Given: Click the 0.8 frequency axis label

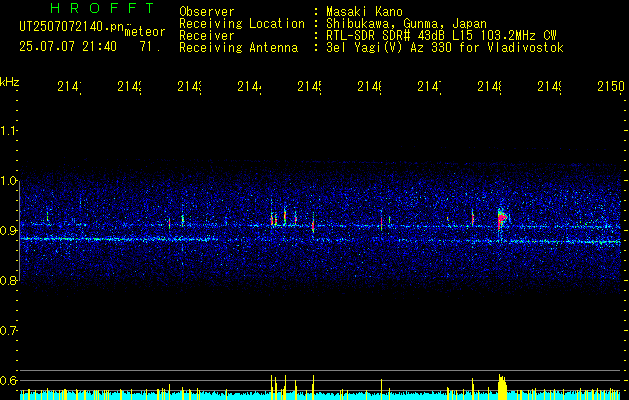Looking at the screenshot, I should 8,281.
